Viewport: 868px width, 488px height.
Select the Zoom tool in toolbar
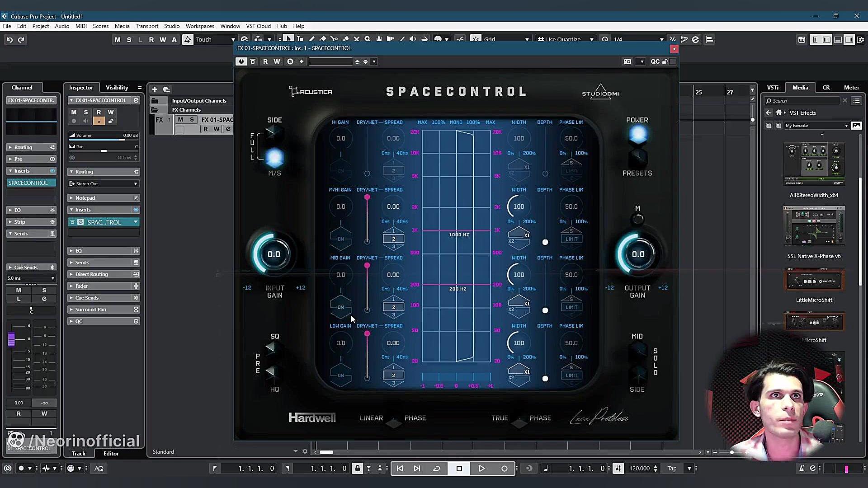[368, 39]
